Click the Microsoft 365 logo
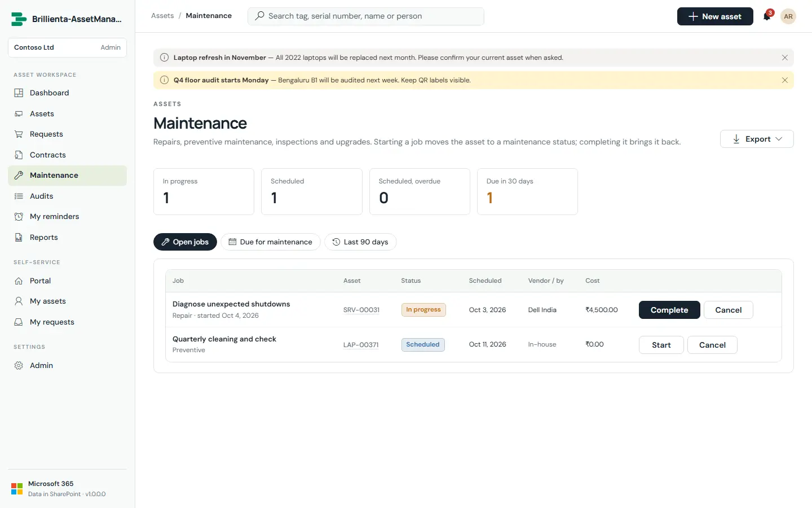This screenshot has height=508, width=812. pos(17,489)
